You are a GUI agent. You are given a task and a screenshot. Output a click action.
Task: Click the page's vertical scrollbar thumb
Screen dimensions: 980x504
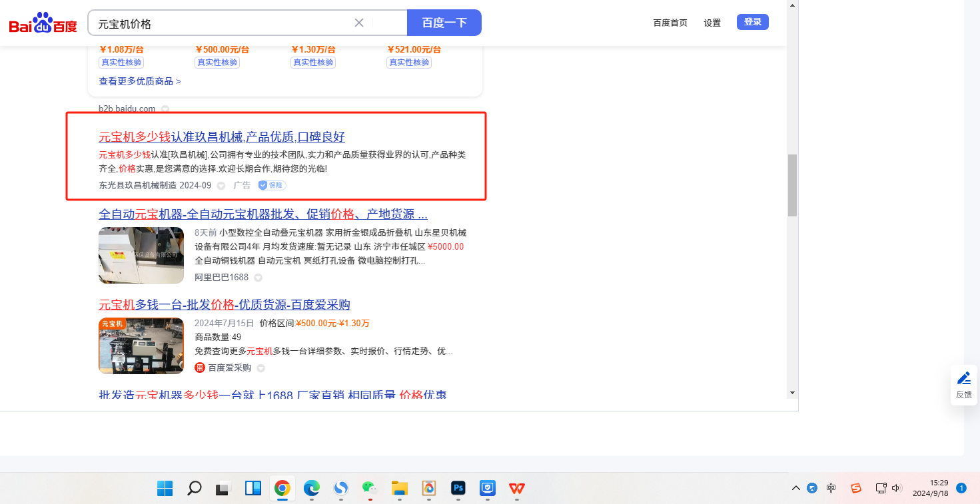[x=792, y=185]
